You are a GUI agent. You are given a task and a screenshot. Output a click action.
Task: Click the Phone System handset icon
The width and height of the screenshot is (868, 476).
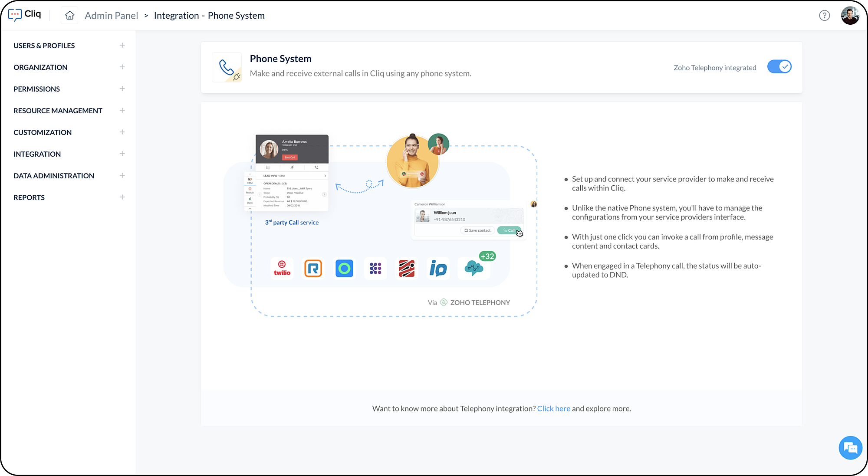tap(227, 68)
